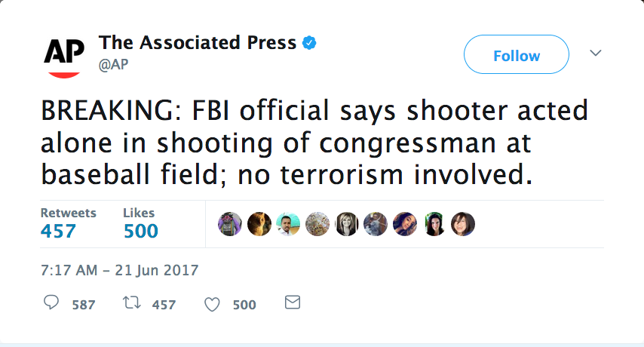The height and width of the screenshot is (347, 644).
Task: Expand the tweet options chevron
Action: (595, 54)
